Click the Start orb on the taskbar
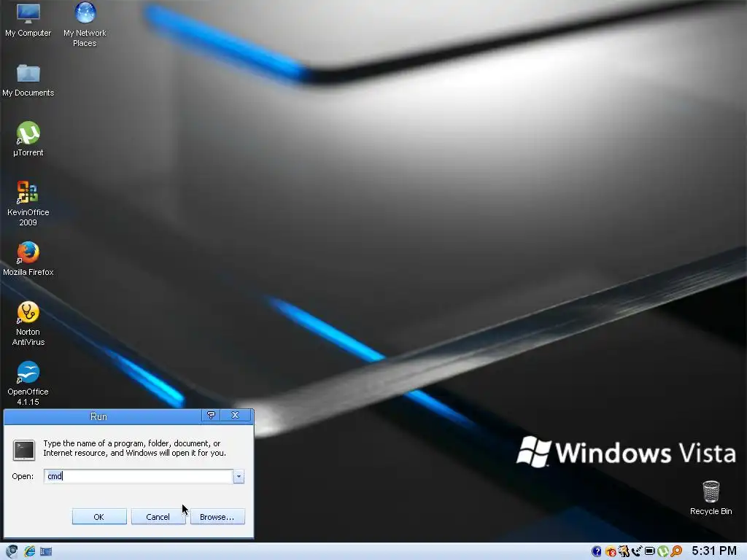 (x=12, y=551)
